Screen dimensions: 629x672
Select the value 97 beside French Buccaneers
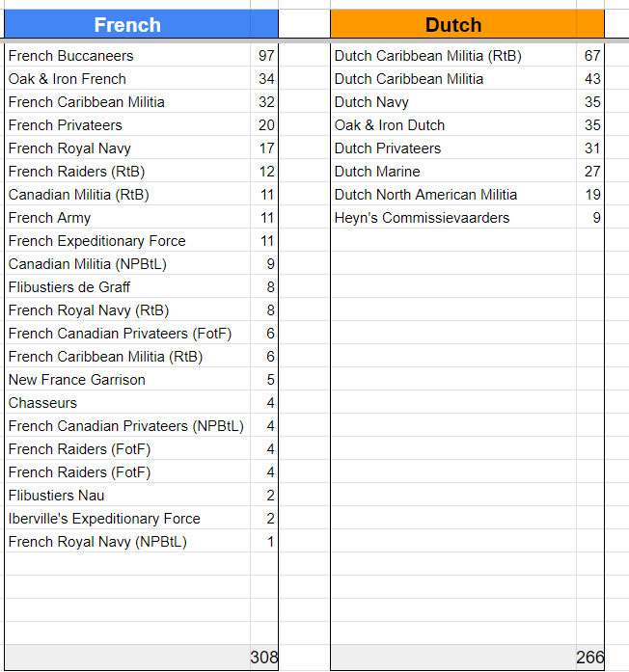(x=266, y=56)
